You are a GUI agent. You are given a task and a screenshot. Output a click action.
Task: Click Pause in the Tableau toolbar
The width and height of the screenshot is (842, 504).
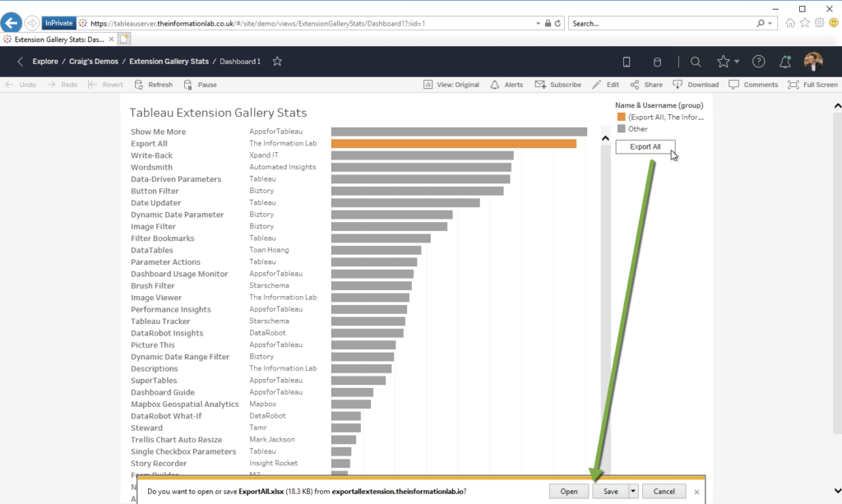[x=201, y=85]
